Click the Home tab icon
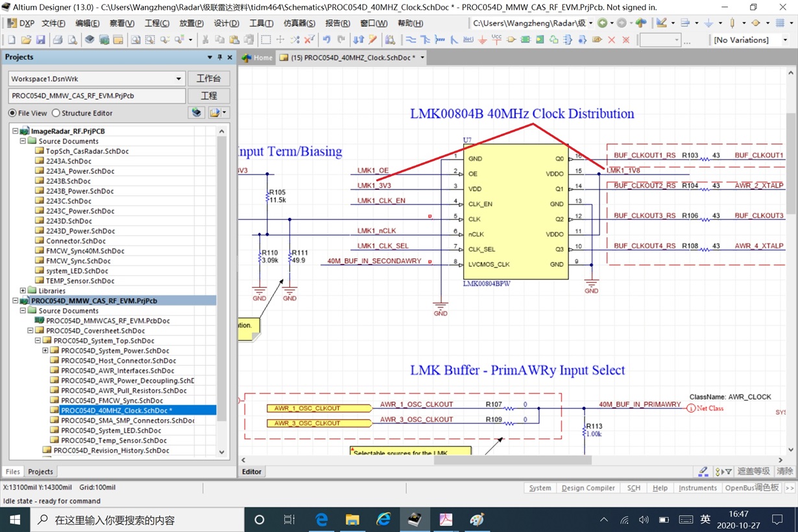The height and width of the screenshot is (532, 798). point(247,58)
